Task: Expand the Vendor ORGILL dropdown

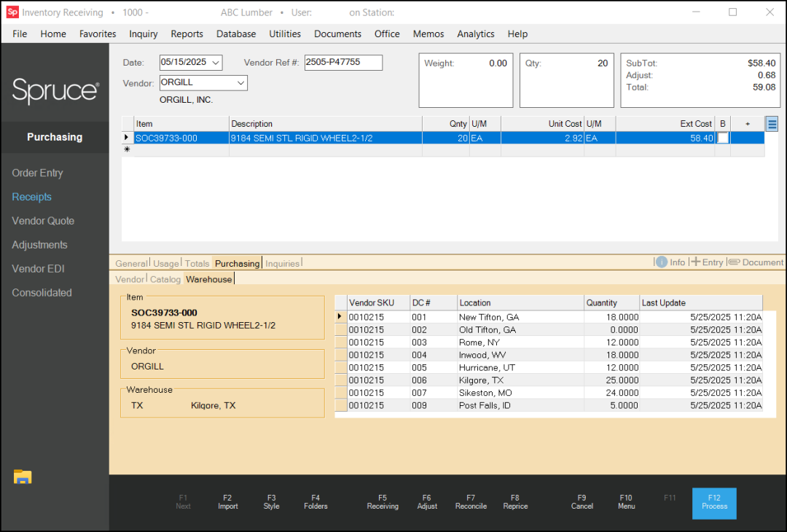Action: pos(241,83)
